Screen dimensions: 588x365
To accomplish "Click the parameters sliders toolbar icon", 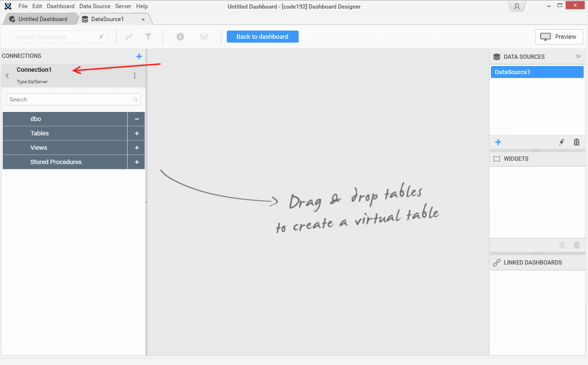I will point(204,37).
